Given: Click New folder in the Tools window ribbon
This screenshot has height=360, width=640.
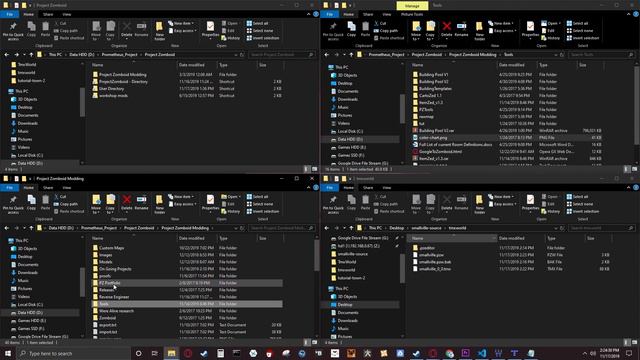Looking at the screenshot, I should tap(480, 31).
